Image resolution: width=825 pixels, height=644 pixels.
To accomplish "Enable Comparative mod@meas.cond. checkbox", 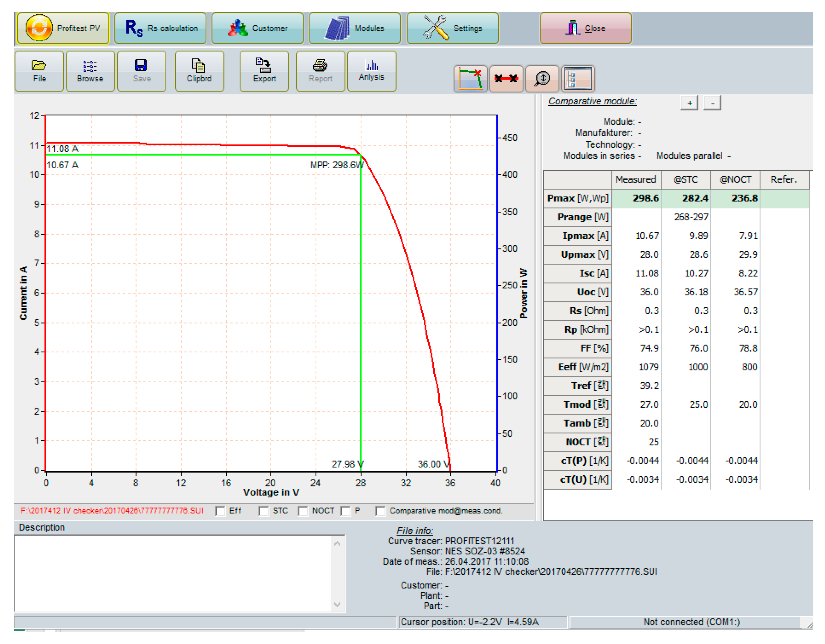I will 380,511.
